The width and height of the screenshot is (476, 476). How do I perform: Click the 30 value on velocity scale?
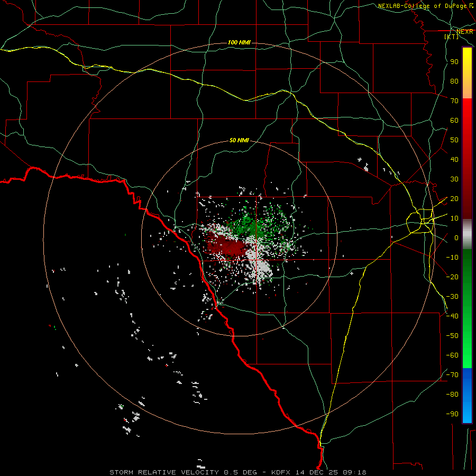pos(454,179)
